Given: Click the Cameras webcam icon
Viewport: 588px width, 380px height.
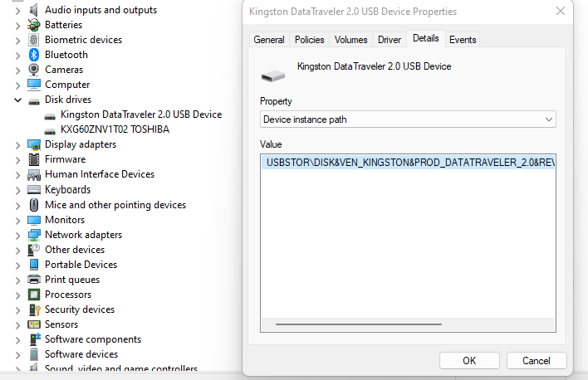Looking at the screenshot, I should click(34, 70).
